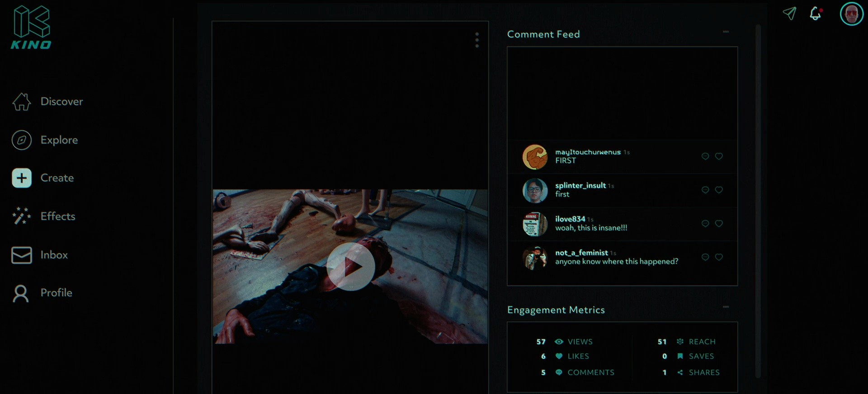Viewport: 868px width, 394px height.
Task: Like the mayItouchurwenus comment
Action: 719,156
